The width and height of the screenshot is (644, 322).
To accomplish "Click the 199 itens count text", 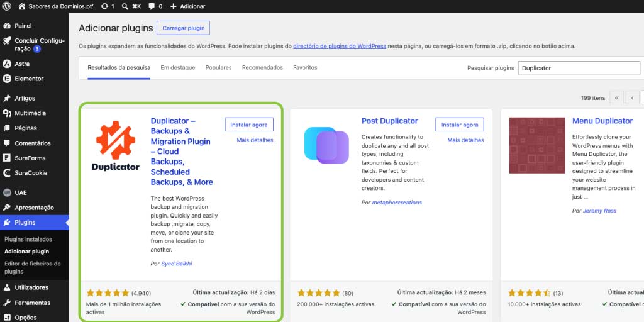I will click(593, 97).
